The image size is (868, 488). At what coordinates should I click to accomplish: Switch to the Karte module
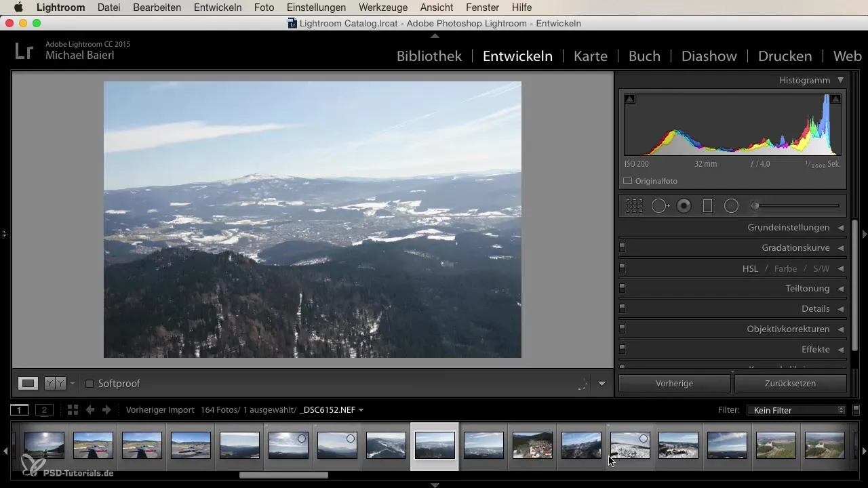click(591, 56)
